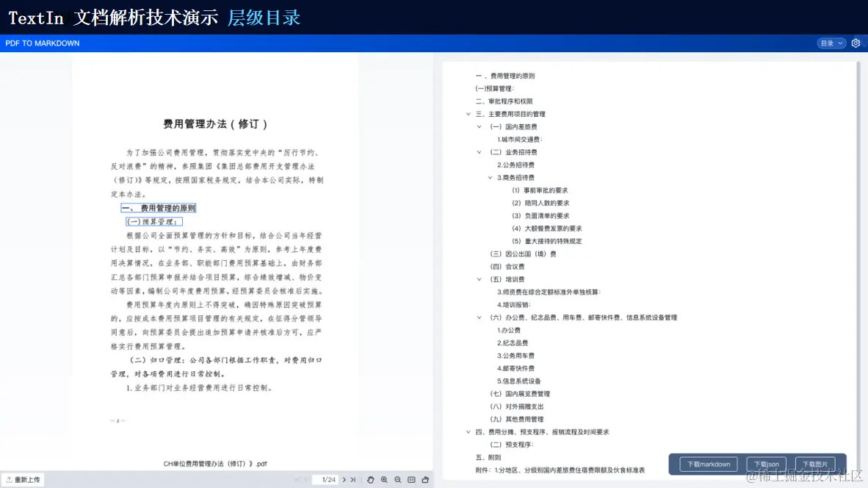The image size is (868, 488).
Task: Select 3.师资费在综合定额标准外单独核算 entry
Action: 549,293
